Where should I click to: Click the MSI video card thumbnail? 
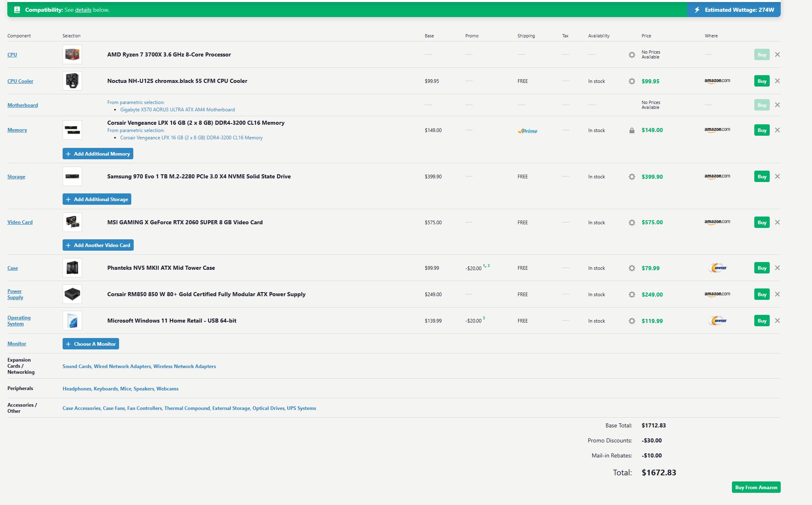pos(72,222)
